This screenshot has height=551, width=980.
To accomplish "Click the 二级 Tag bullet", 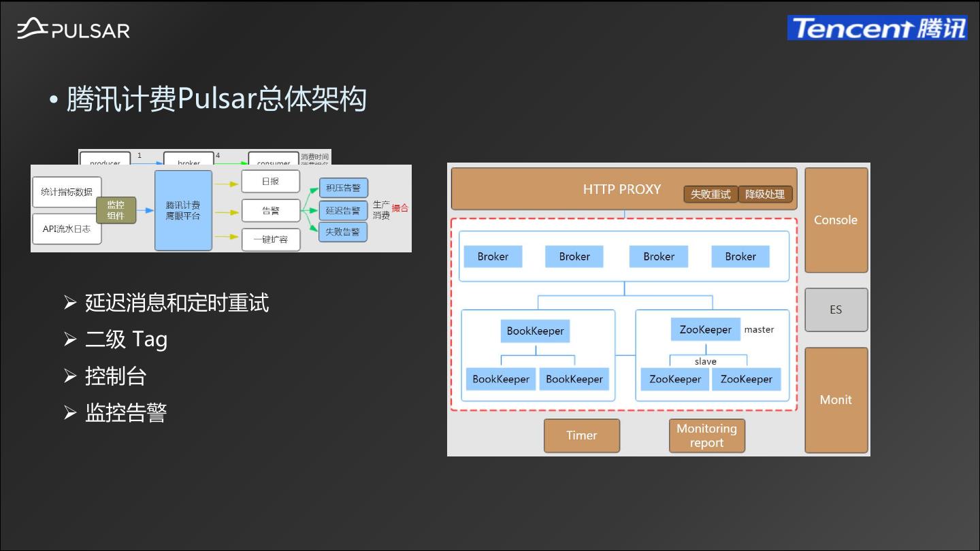I will point(126,339).
